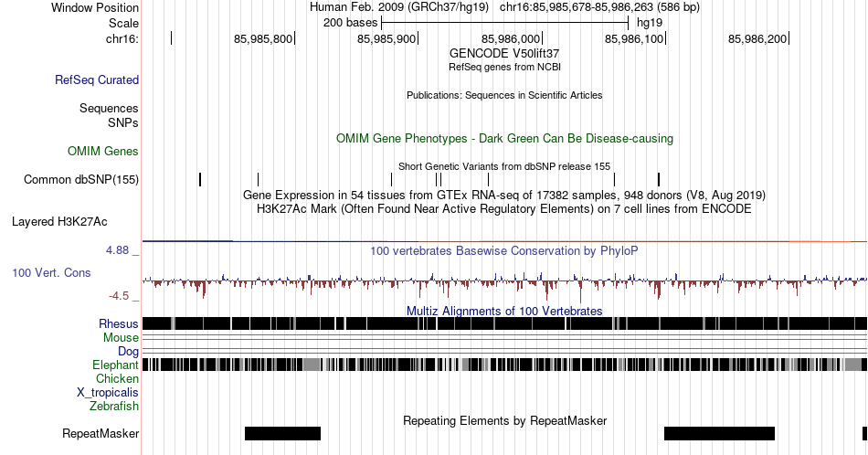The image size is (868, 455).
Task: Click the dbSNP variant tick below 85,986,100
Action: 659,179
